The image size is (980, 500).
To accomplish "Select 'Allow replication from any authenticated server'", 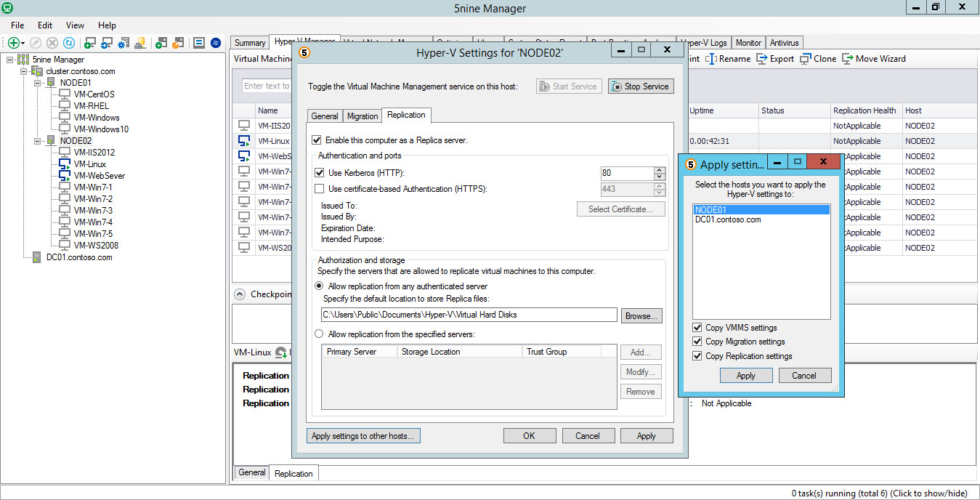I will [319, 286].
